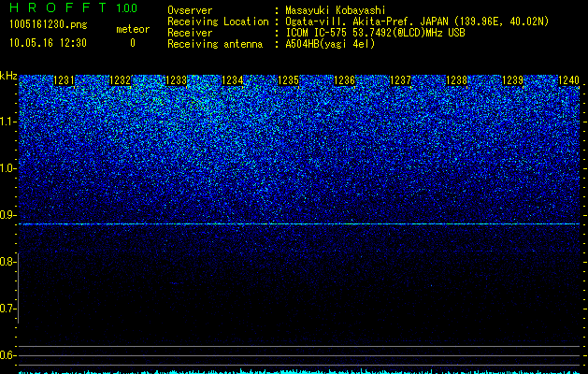Click the Ovserver field label
The image size is (588, 374).
tap(190, 10)
